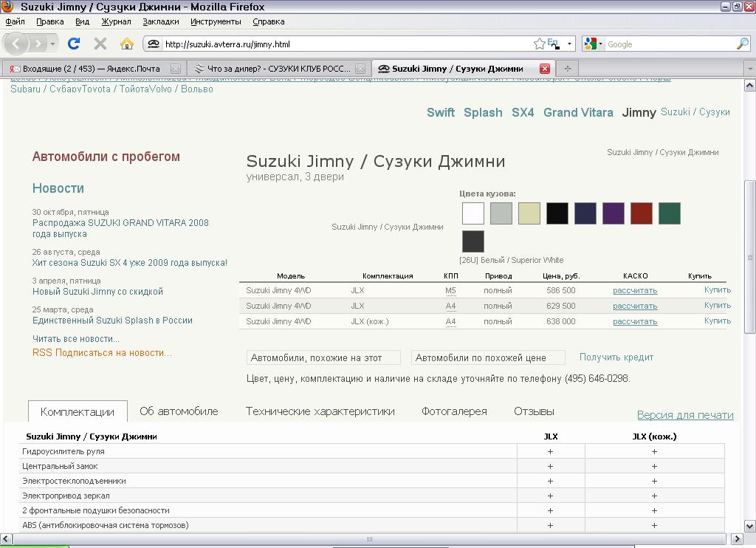This screenshot has height=548, width=756.
Task: Select the green body color swatch
Action: [x=670, y=213]
